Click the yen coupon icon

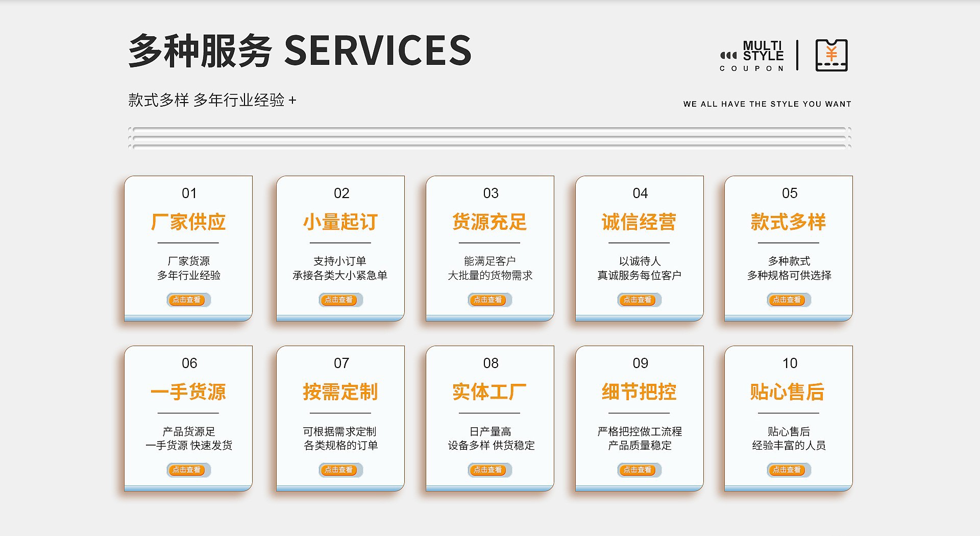tap(831, 55)
